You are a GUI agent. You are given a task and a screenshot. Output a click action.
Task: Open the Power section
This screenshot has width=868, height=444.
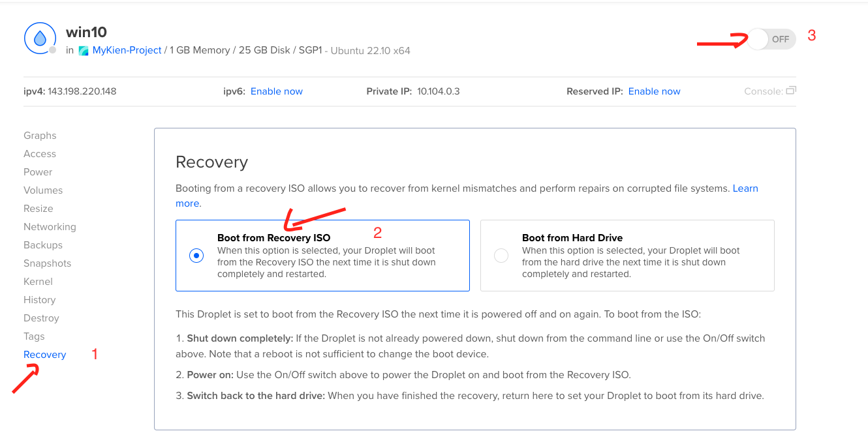pos(38,172)
